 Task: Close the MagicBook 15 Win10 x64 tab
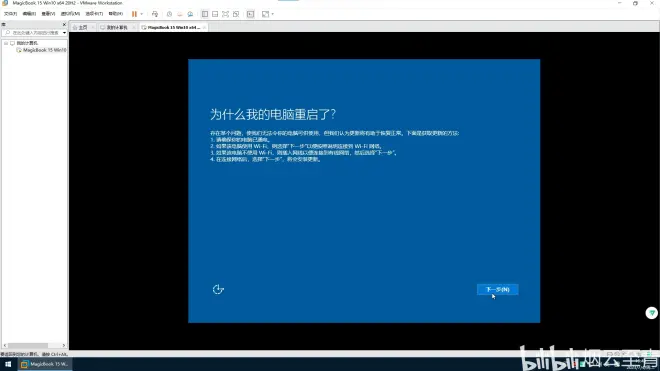coord(204,27)
